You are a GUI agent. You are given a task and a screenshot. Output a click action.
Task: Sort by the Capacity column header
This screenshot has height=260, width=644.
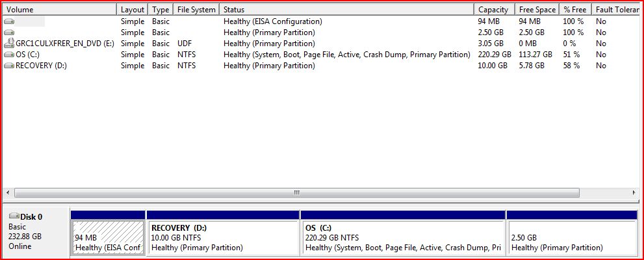point(493,10)
